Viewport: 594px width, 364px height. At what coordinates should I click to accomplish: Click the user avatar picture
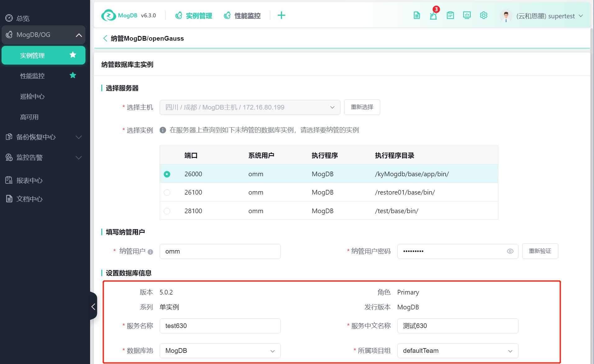pyautogui.click(x=506, y=16)
